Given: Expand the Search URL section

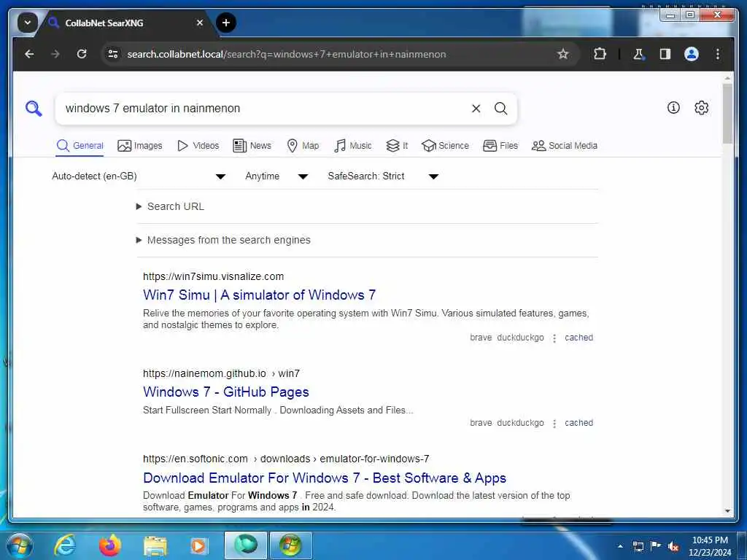Looking at the screenshot, I should point(170,206).
